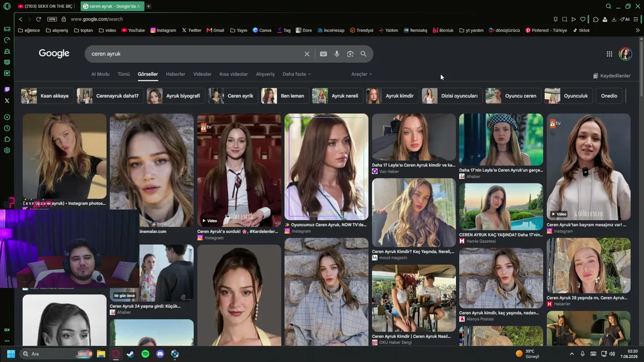Open the tiktok bookmark
The height and width of the screenshot is (362, 644).
[581, 30]
